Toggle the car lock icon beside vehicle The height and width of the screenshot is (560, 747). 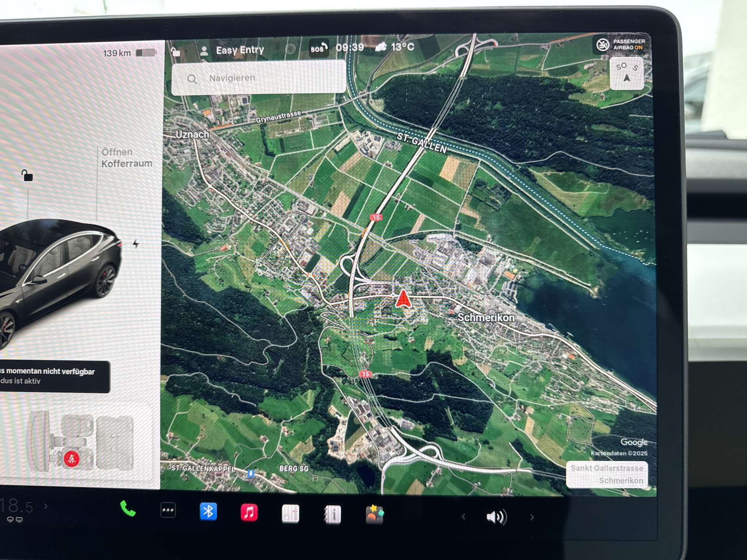[27, 176]
